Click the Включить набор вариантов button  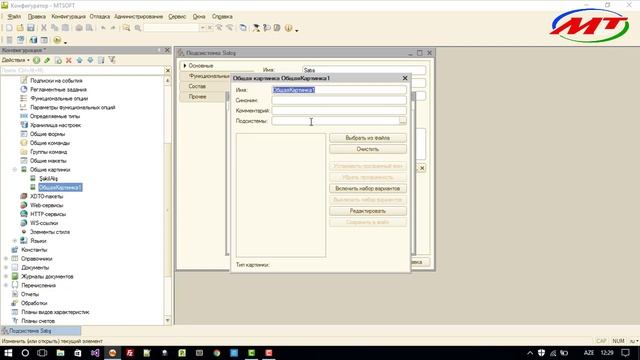[x=368, y=189]
